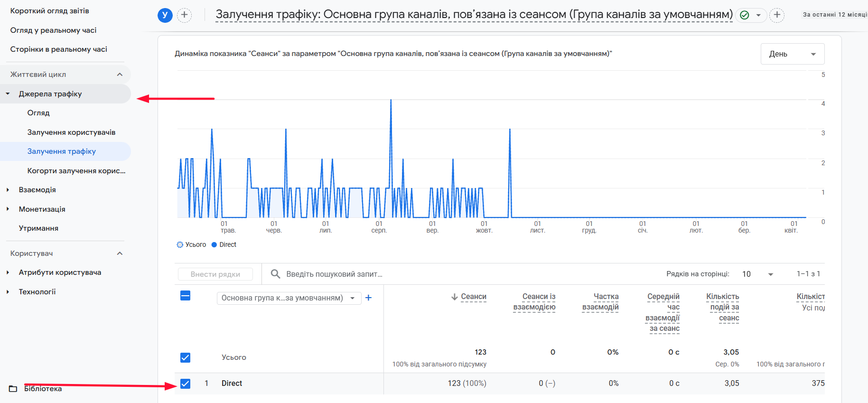Open 'Огляд у реальному часі' report

53,30
